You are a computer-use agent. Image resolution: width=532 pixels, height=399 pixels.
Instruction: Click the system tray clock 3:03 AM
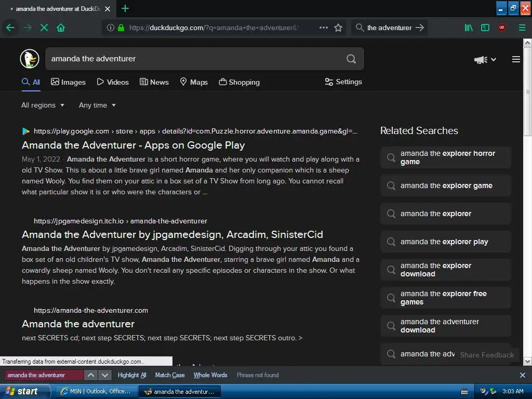coord(513,391)
